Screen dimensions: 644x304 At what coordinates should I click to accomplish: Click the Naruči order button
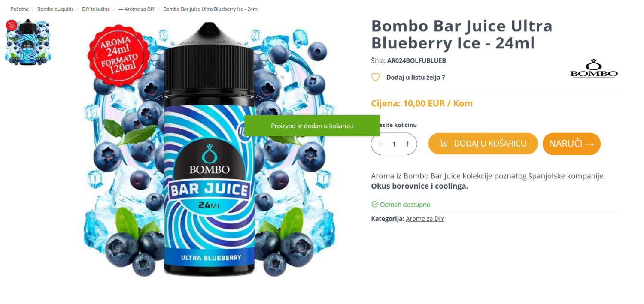(x=571, y=144)
